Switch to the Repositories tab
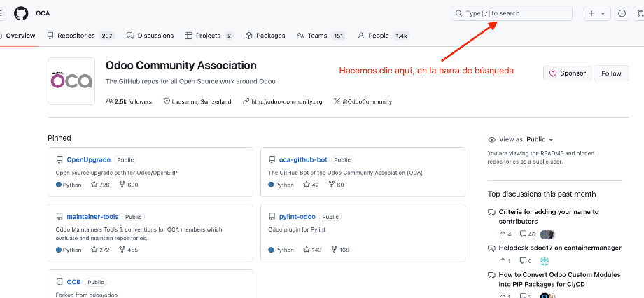The image size is (644, 298). click(81, 36)
